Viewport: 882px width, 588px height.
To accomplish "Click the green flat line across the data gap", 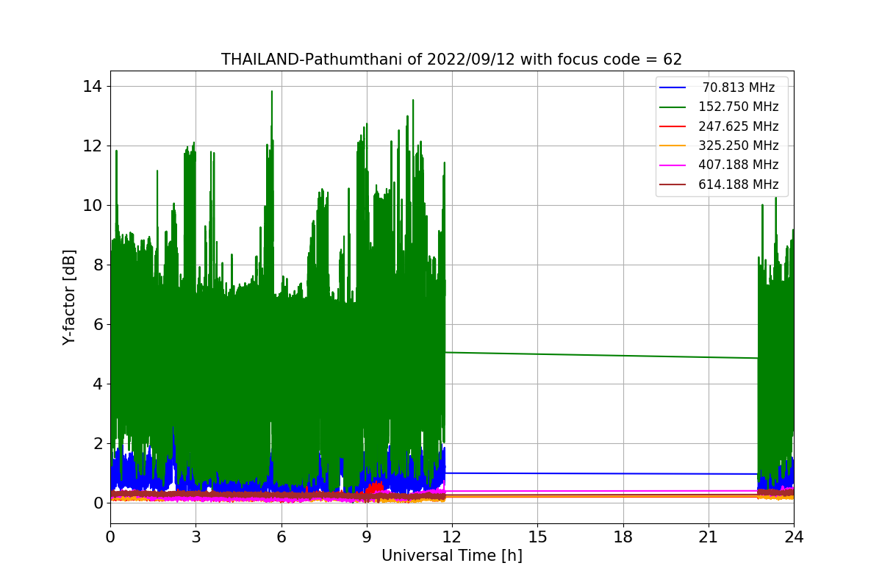I will (601, 355).
